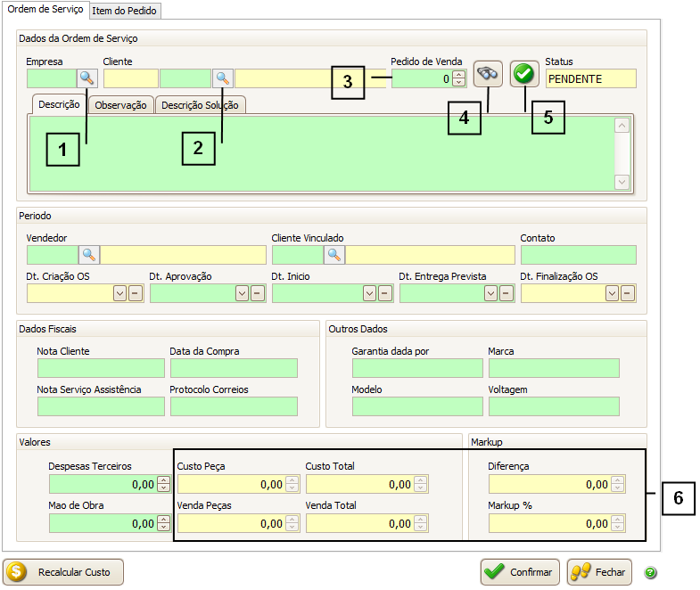Expand the Dt. Inicio date dropdown
700x590 pixels.
(x=369, y=293)
